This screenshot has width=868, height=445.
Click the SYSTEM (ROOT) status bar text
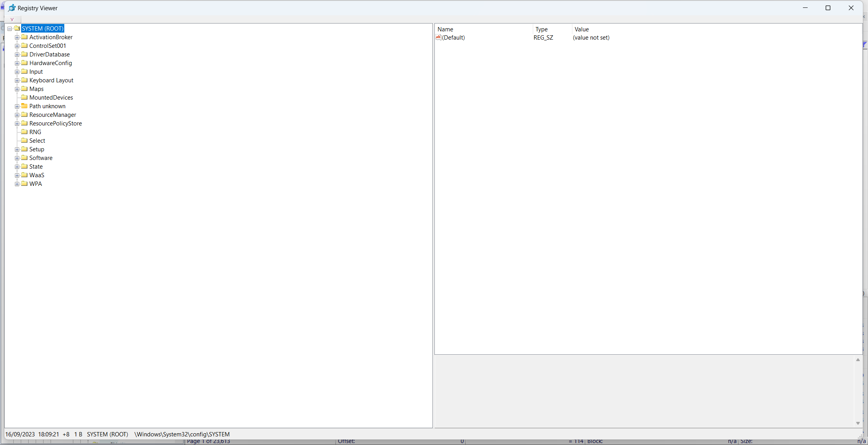tap(107, 434)
